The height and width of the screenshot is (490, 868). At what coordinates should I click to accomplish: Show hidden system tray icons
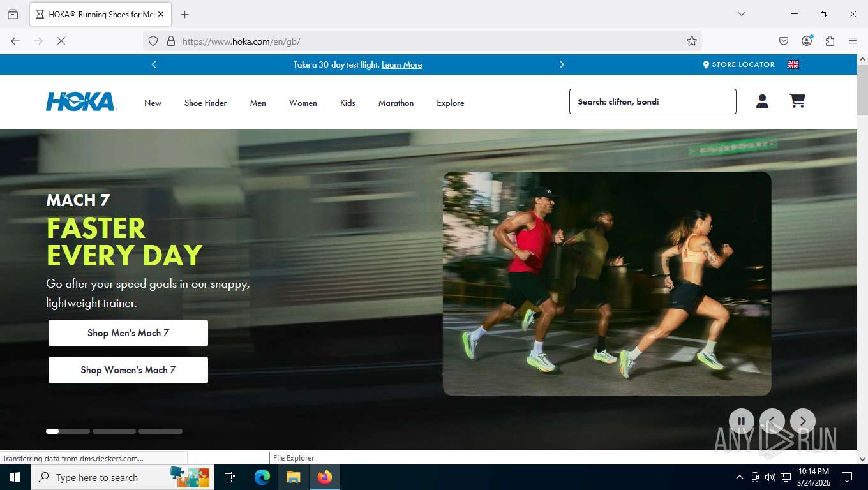coord(740,477)
